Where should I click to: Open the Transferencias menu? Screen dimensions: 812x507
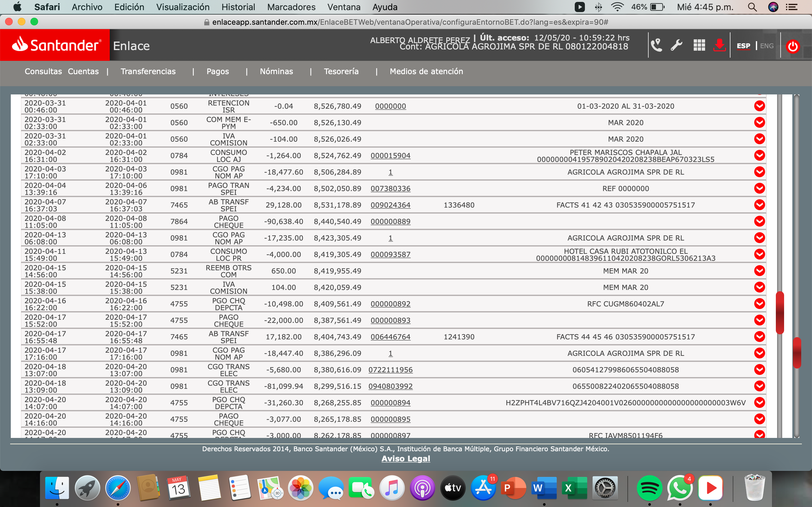point(148,71)
